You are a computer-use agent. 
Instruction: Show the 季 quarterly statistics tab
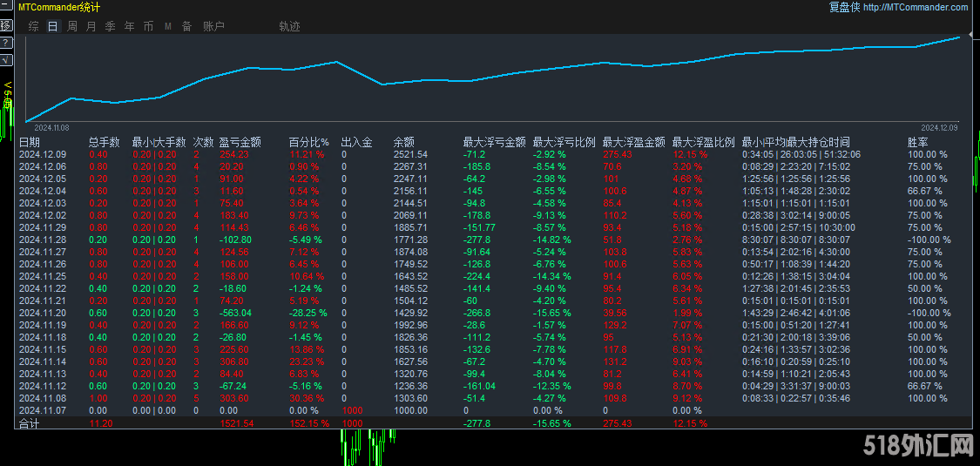[111, 27]
